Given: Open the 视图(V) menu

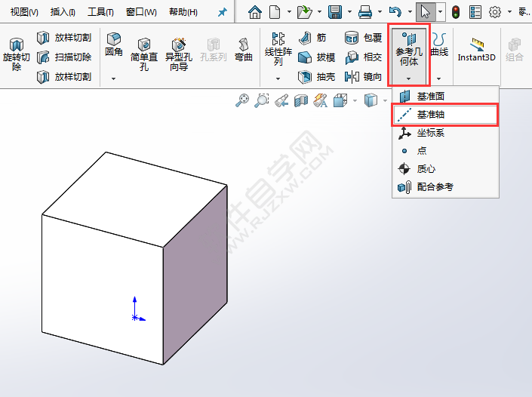Looking at the screenshot, I should pyautogui.click(x=24, y=12).
